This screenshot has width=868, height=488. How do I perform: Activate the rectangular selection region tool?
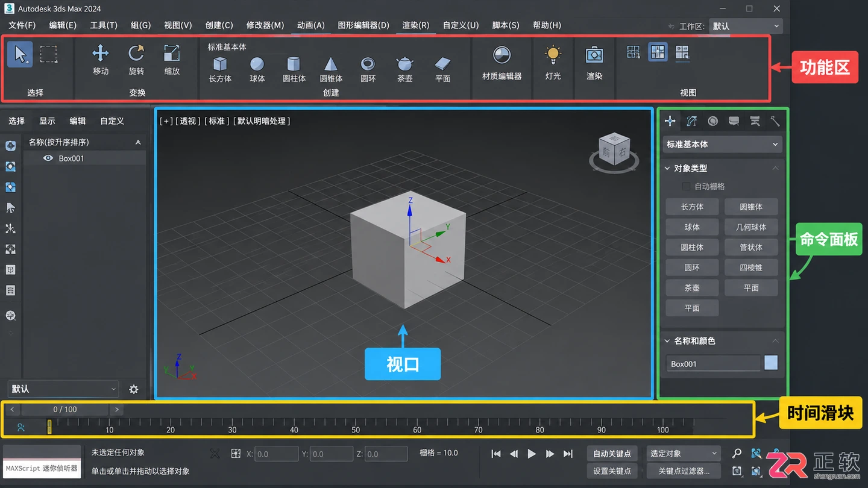coord(48,54)
